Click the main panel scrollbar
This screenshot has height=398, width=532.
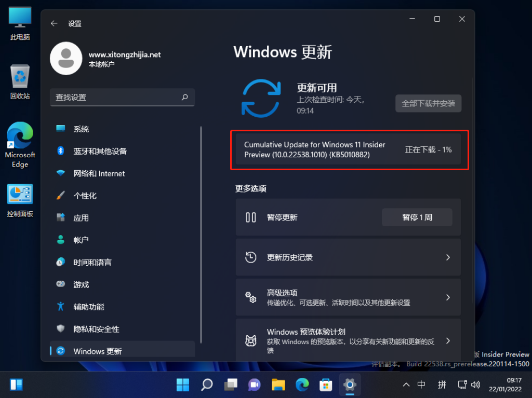pyautogui.click(x=472, y=189)
